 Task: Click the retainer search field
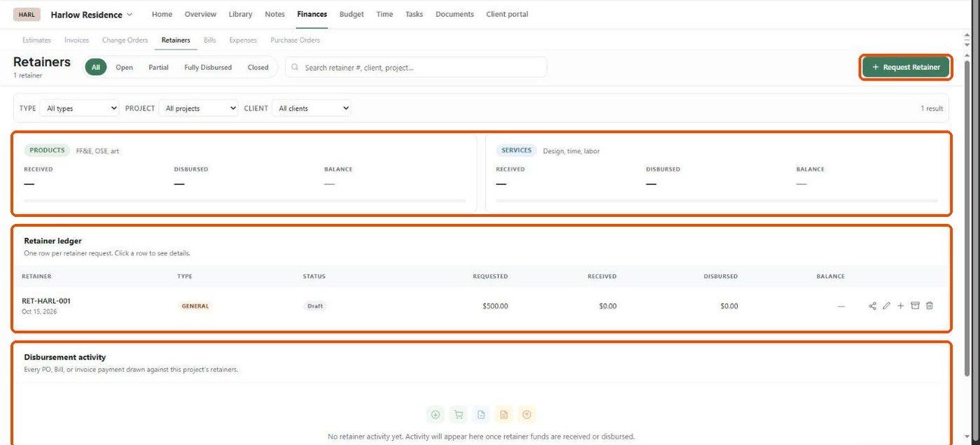point(416,67)
